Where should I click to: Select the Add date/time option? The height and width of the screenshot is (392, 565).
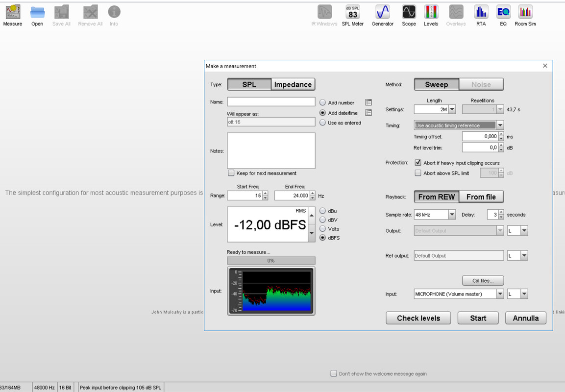[322, 113]
